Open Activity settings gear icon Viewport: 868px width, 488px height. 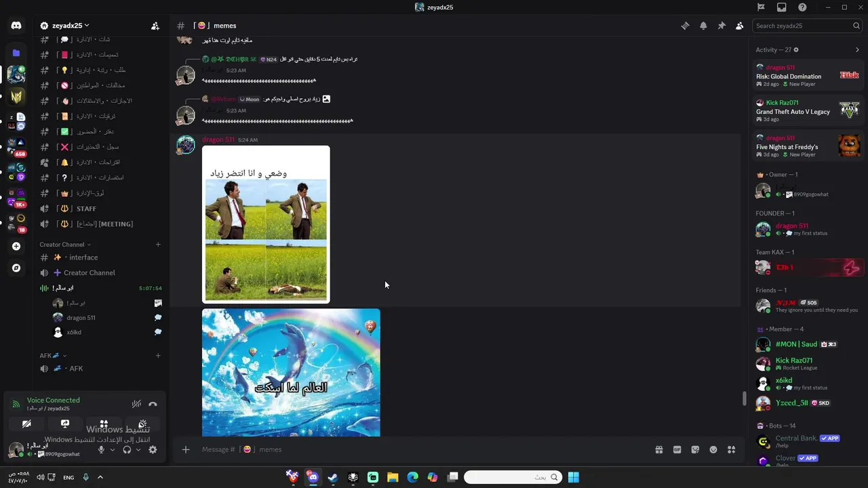[x=796, y=49]
